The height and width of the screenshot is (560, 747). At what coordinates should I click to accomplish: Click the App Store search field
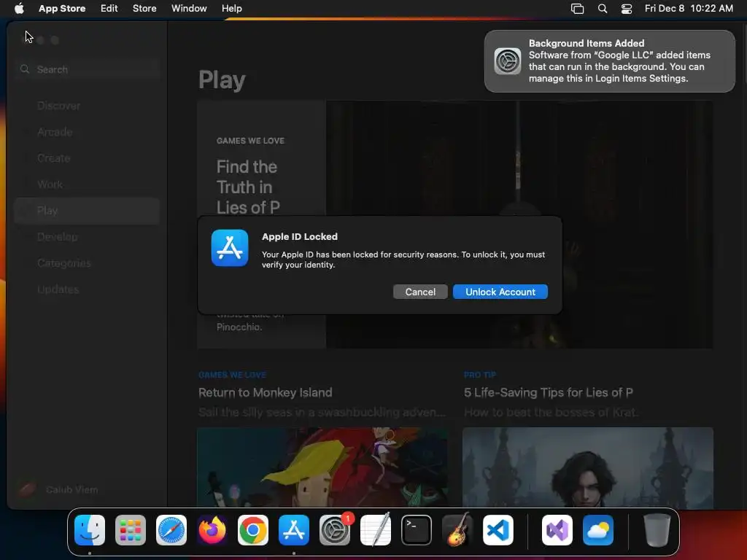click(x=88, y=69)
